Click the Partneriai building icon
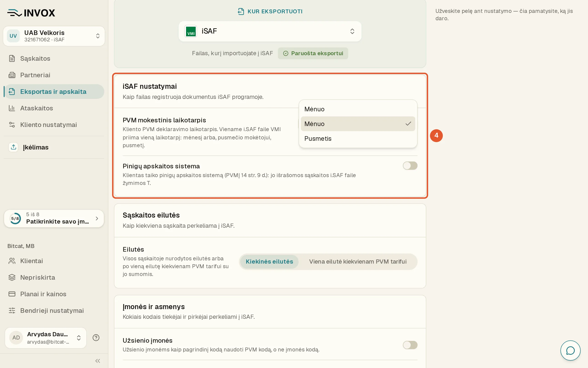The height and width of the screenshot is (368, 588). pos(12,75)
